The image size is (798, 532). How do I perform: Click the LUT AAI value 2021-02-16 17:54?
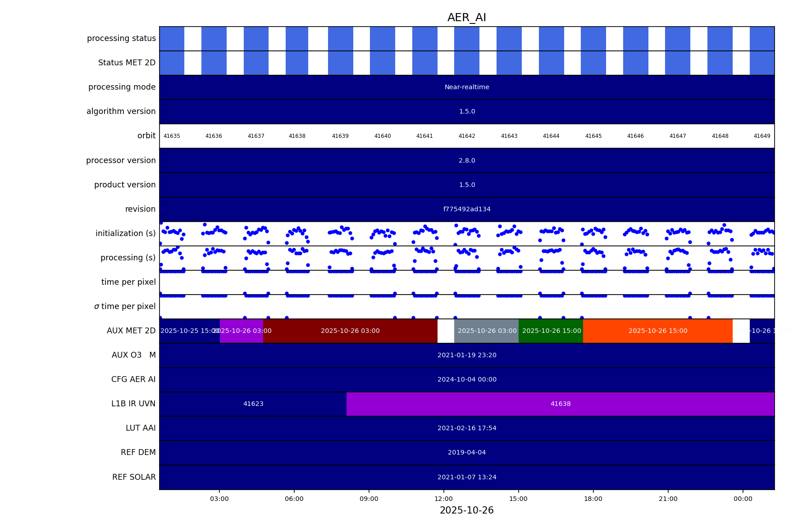[x=467, y=428]
